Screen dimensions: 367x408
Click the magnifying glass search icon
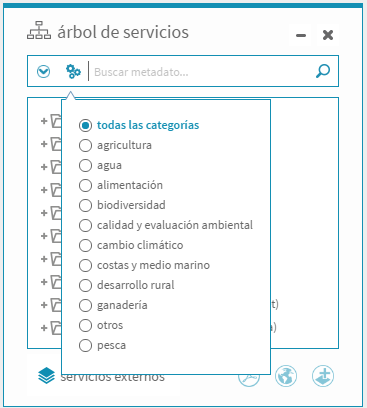pyautogui.click(x=323, y=71)
